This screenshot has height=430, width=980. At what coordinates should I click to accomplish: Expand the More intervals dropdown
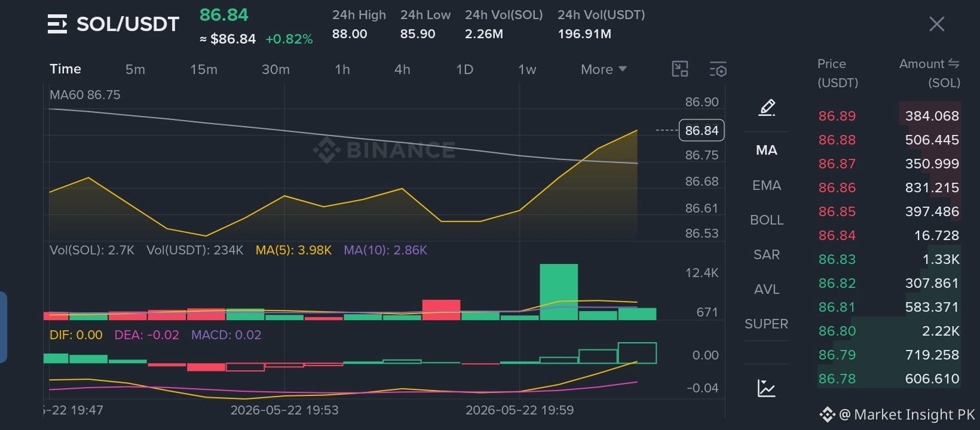[x=604, y=69]
